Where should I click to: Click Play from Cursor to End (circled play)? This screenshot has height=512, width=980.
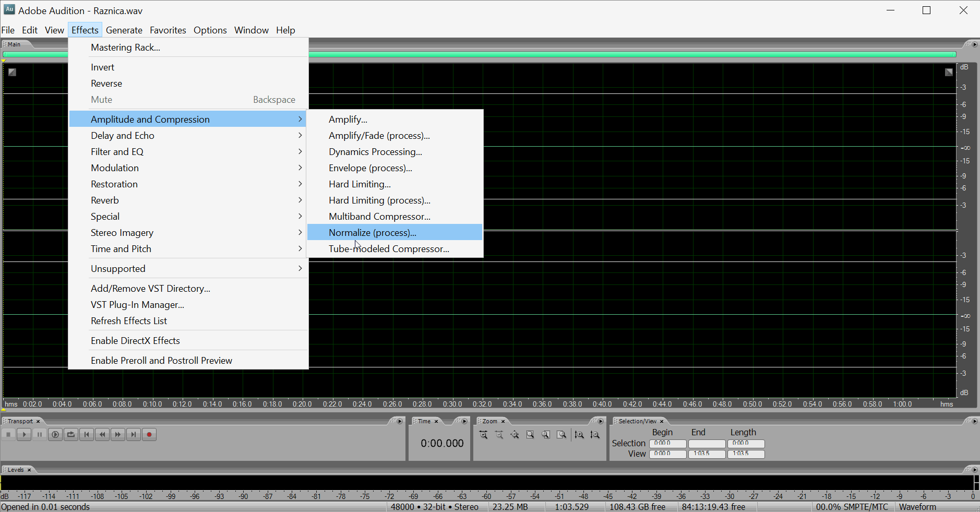[55, 434]
